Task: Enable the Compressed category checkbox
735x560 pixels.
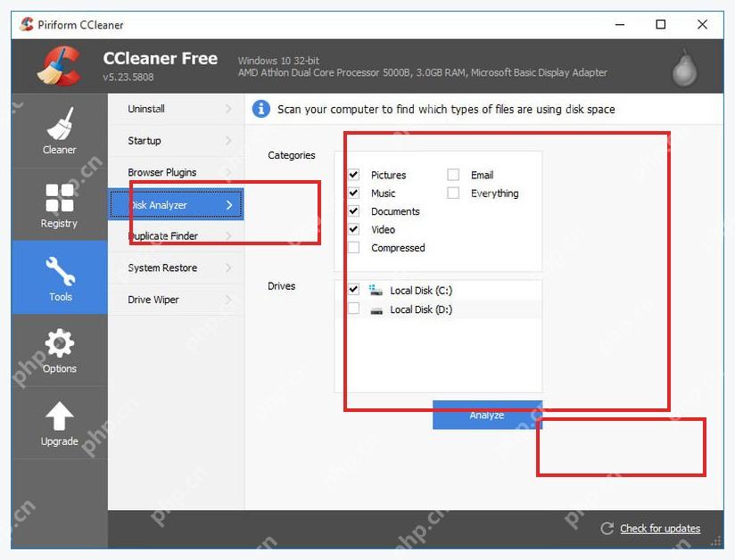Action: [x=354, y=247]
